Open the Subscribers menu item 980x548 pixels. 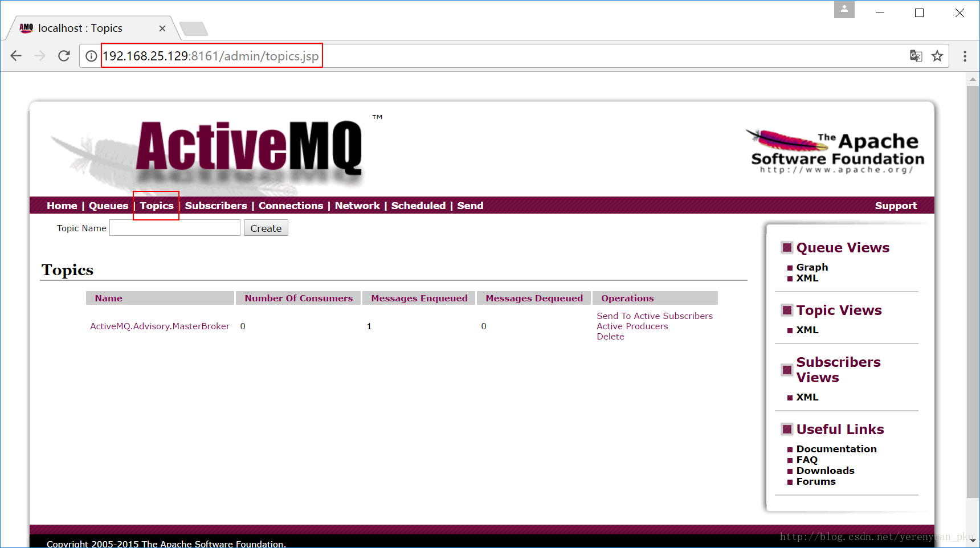click(x=216, y=206)
